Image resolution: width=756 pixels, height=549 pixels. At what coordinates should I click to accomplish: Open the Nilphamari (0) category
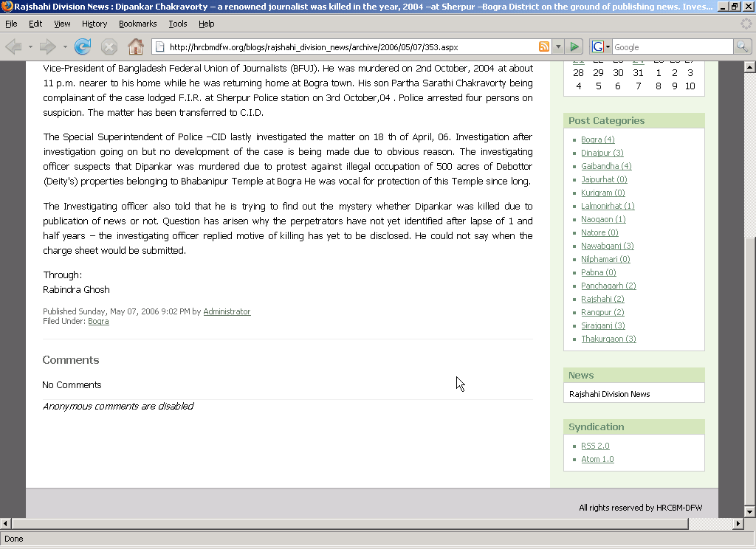605,259
